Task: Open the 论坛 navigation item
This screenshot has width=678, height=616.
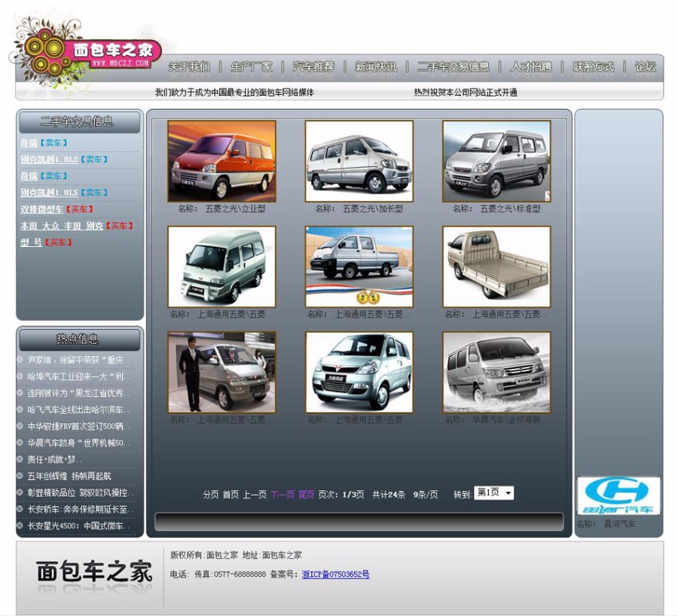Action: tap(646, 66)
